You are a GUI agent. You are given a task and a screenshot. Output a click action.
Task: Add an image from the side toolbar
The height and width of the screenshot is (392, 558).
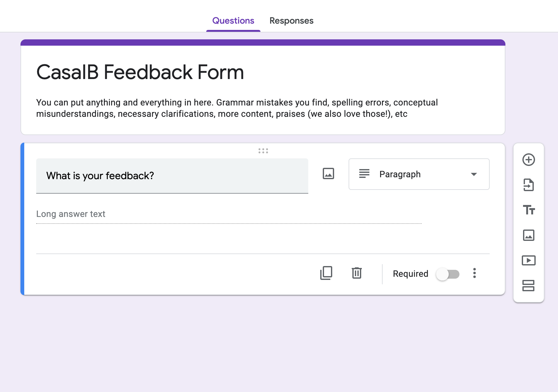tap(529, 235)
